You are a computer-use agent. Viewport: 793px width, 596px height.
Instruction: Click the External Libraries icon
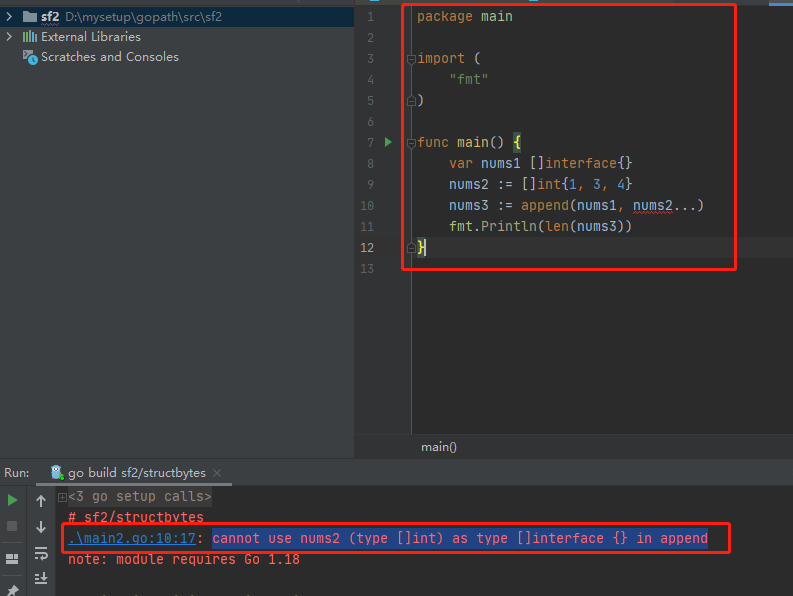click(30, 36)
